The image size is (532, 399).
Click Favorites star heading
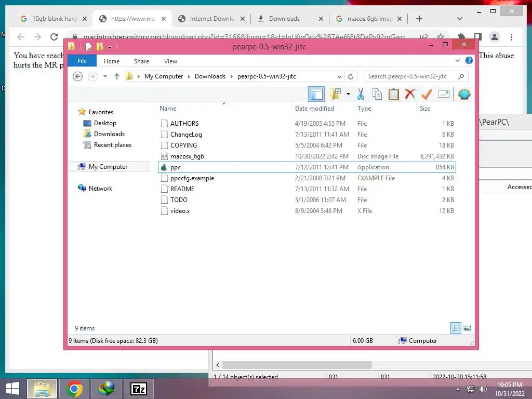pyautogui.click(x=101, y=112)
